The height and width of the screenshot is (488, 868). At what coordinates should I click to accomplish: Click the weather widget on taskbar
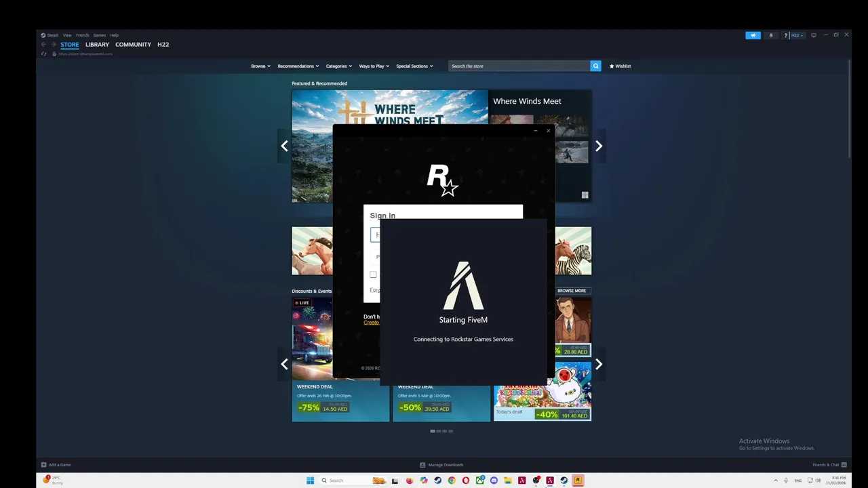click(53, 480)
